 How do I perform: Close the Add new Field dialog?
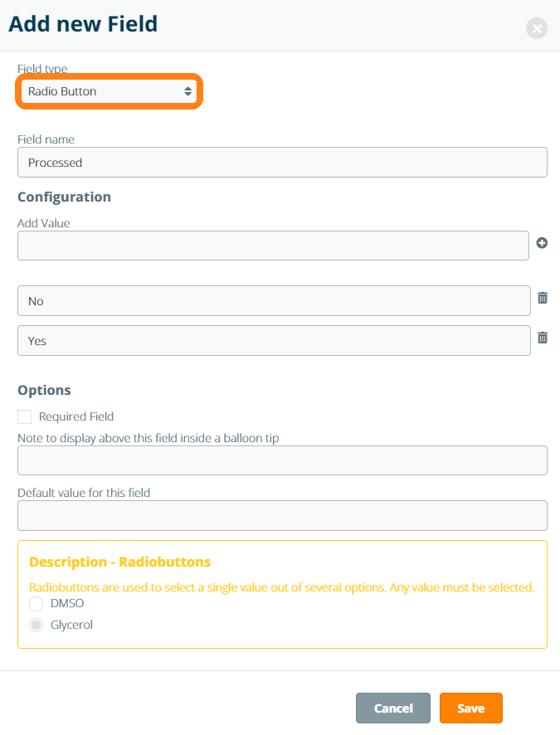[537, 29]
